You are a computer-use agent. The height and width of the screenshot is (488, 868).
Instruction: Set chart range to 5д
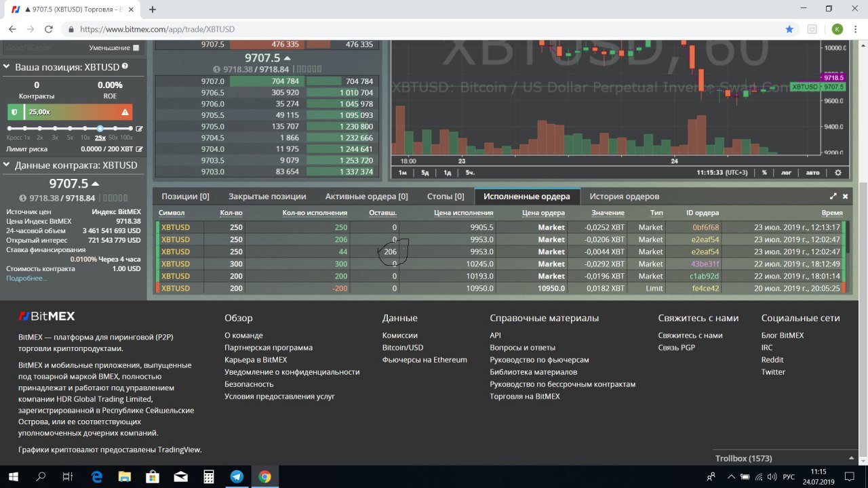tap(425, 172)
